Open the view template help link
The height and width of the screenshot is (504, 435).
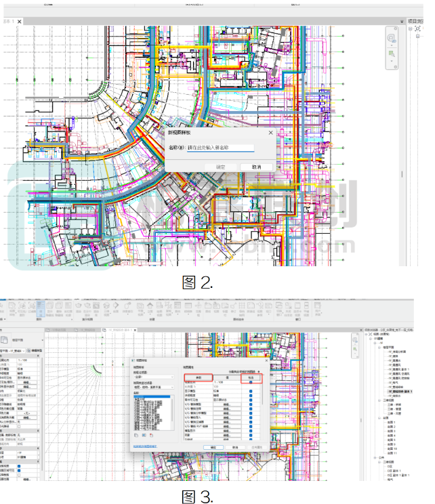(x=145, y=446)
